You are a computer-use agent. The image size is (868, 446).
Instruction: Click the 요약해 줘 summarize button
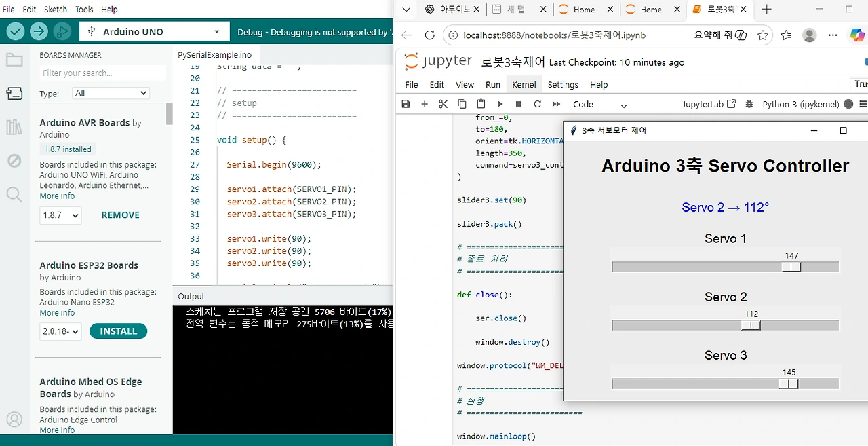click(x=721, y=35)
